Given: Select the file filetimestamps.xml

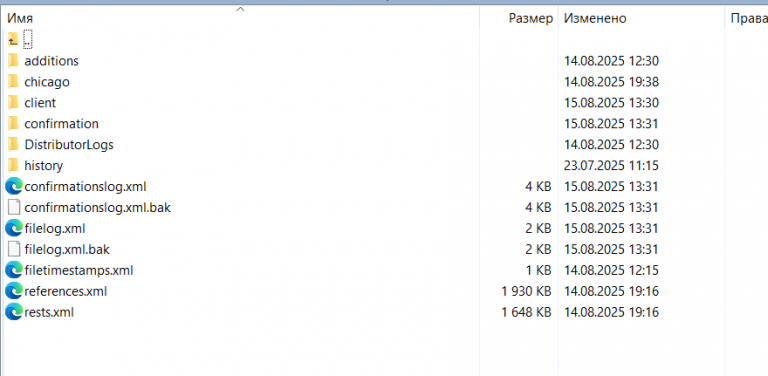Looking at the screenshot, I should pyautogui.click(x=79, y=270).
